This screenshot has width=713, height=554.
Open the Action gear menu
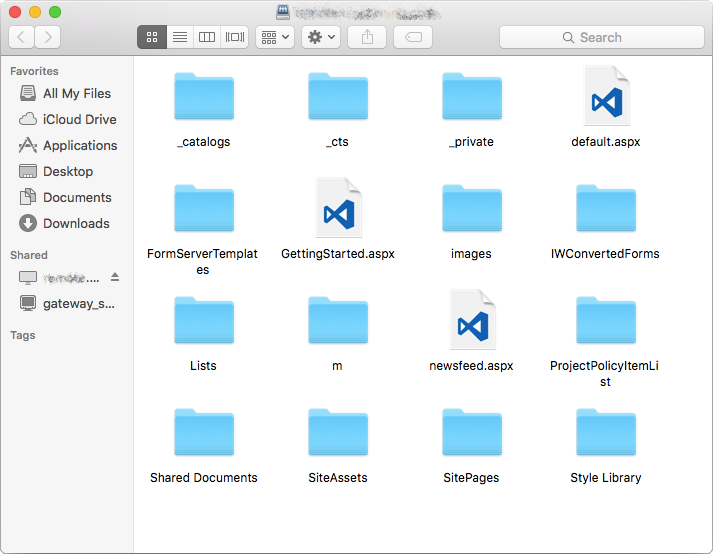click(321, 37)
